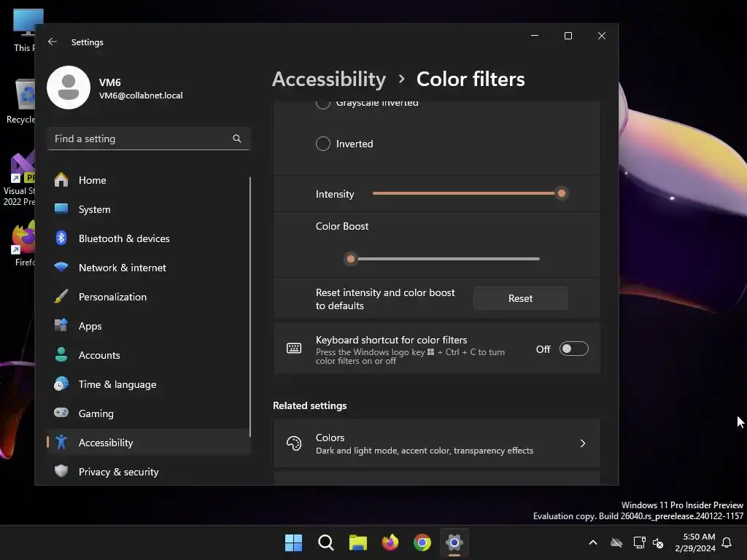Click the Settings gear on the taskbar
Screen dimensions: 747x560
(454, 542)
